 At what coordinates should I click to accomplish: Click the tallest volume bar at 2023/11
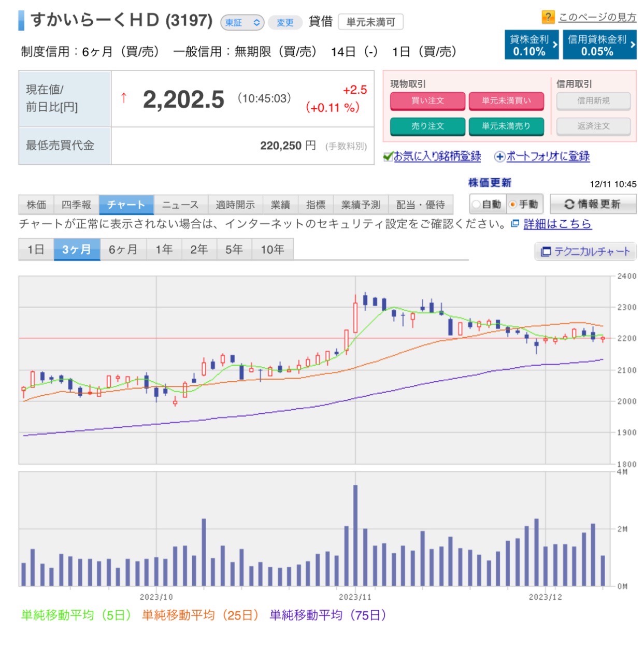click(355, 536)
